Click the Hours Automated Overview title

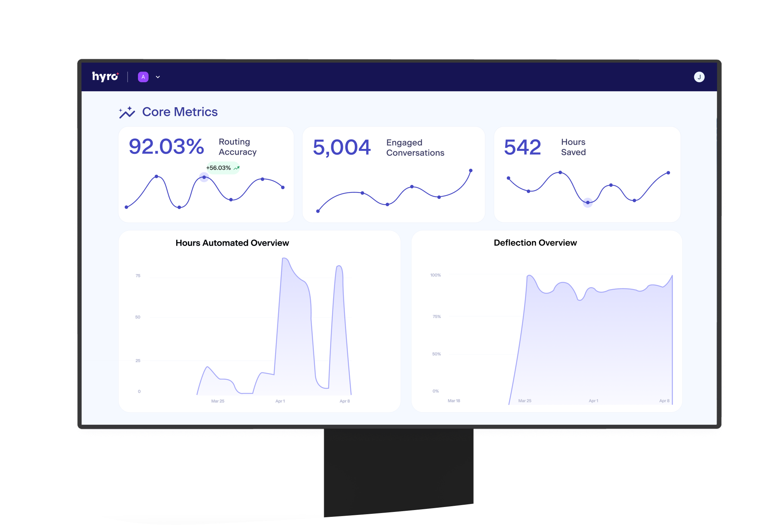pyautogui.click(x=232, y=243)
